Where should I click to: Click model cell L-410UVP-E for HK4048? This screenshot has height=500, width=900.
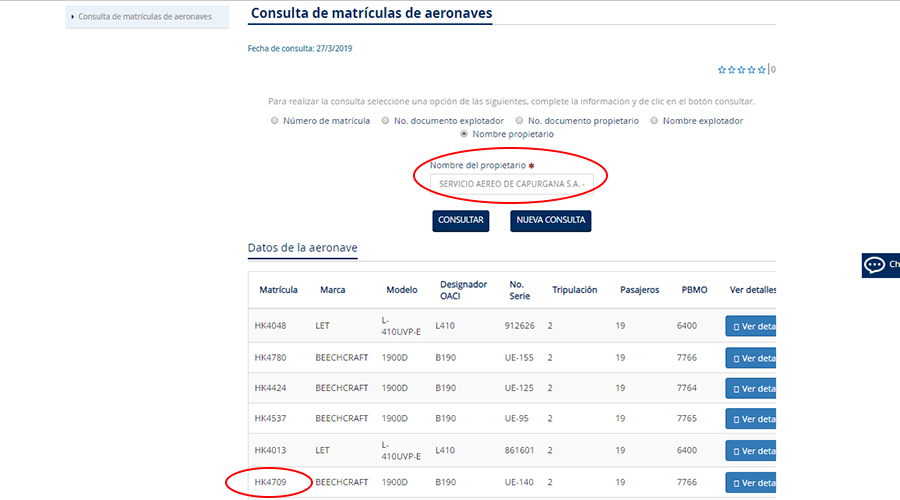[x=401, y=326]
